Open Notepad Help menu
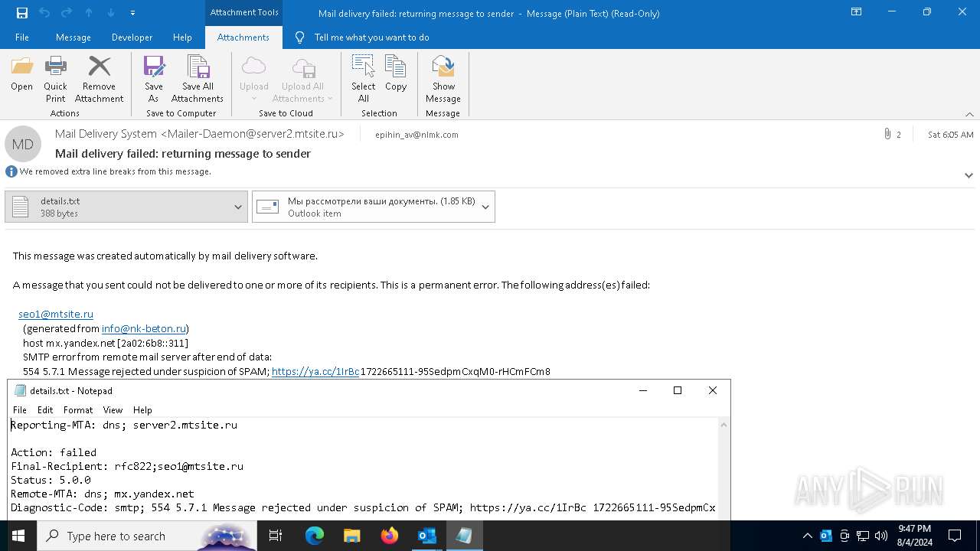The height and width of the screenshot is (551, 980). point(142,410)
